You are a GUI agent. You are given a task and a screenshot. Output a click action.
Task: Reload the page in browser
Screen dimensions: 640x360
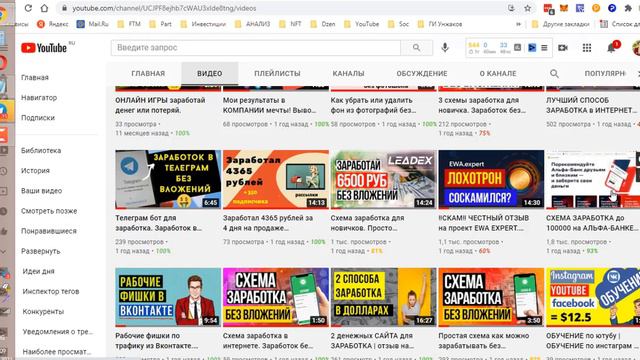pyautogui.click(x=28, y=8)
